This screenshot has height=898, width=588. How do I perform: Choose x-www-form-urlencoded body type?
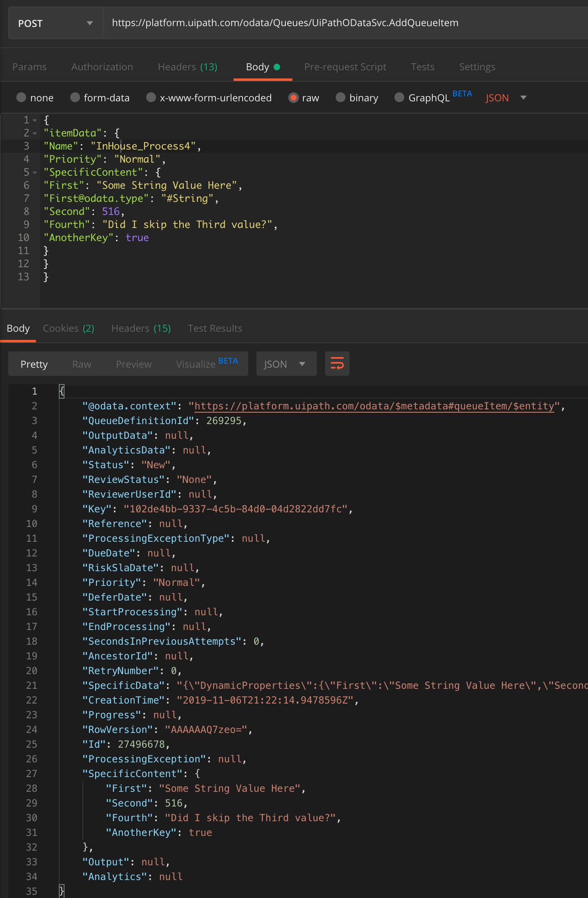point(151,98)
